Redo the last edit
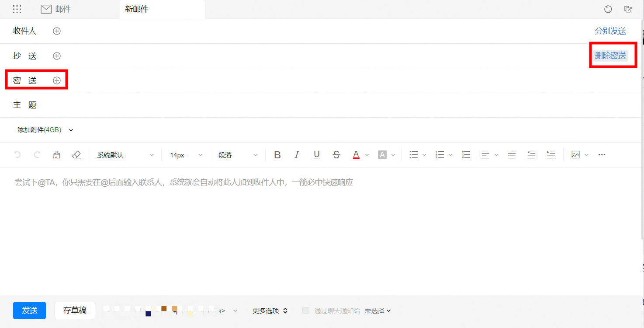Viewport: 644px width, 328px height. tap(37, 155)
